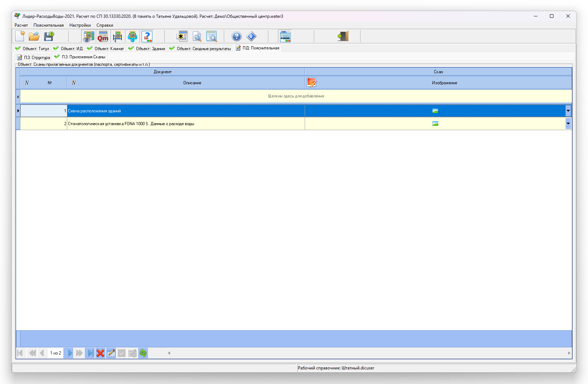The image size is (588, 384).
Task: Switch to Объект: Климат tab
Action: pos(106,48)
